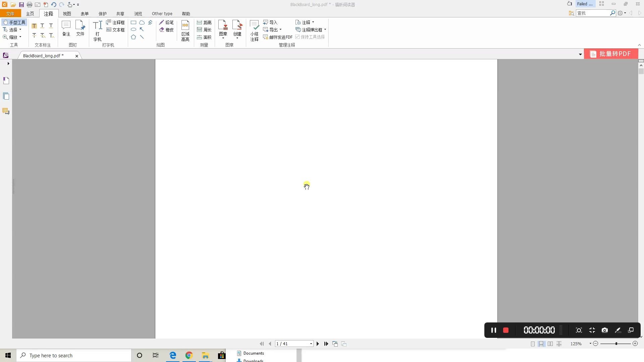644x362 pixels.
Task: Select the strikeout text markup tool
Action: 34,35
